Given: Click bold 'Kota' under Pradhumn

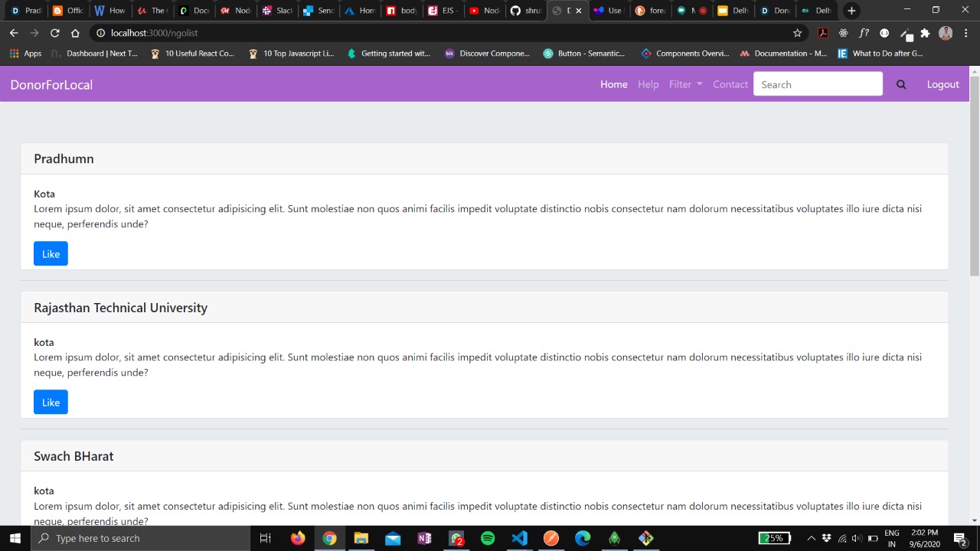Looking at the screenshot, I should tap(44, 194).
